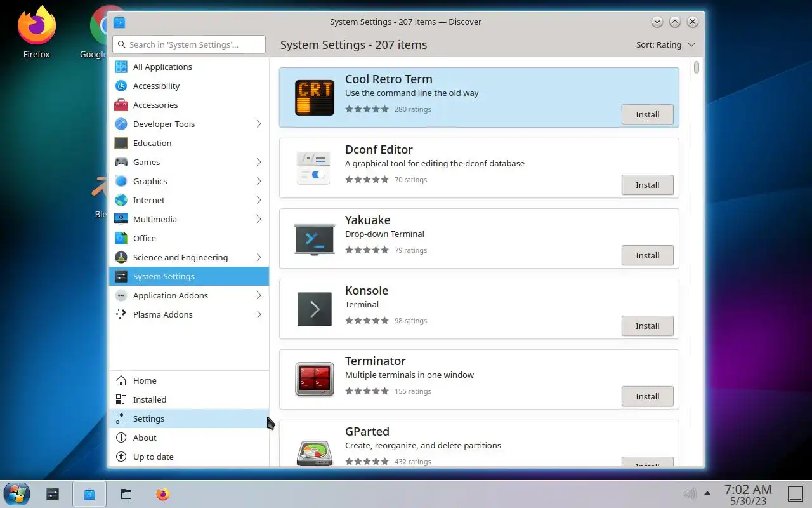Open Up to date section
This screenshot has width=812, height=508.
tap(189, 457)
